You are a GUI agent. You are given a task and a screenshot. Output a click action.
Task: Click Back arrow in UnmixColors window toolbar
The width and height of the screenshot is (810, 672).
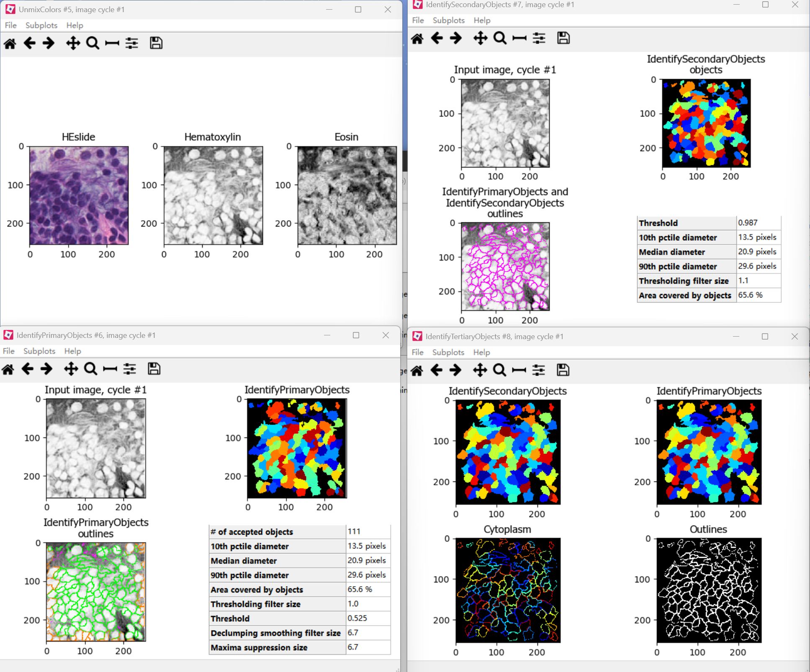pos(29,43)
